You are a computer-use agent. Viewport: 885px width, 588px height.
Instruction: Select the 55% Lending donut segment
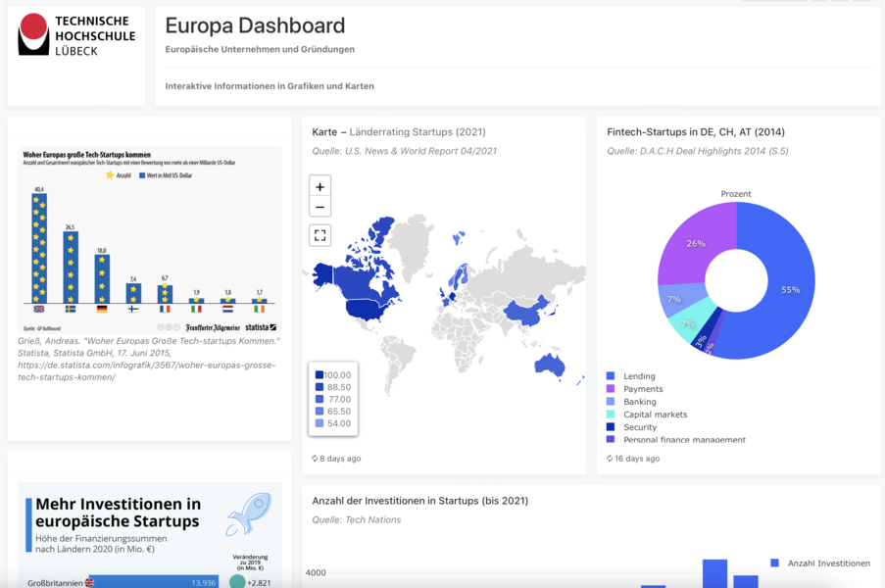(x=790, y=289)
